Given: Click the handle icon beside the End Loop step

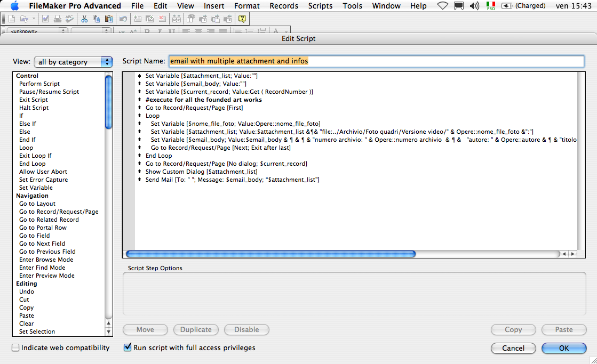Looking at the screenshot, I should click(140, 156).
